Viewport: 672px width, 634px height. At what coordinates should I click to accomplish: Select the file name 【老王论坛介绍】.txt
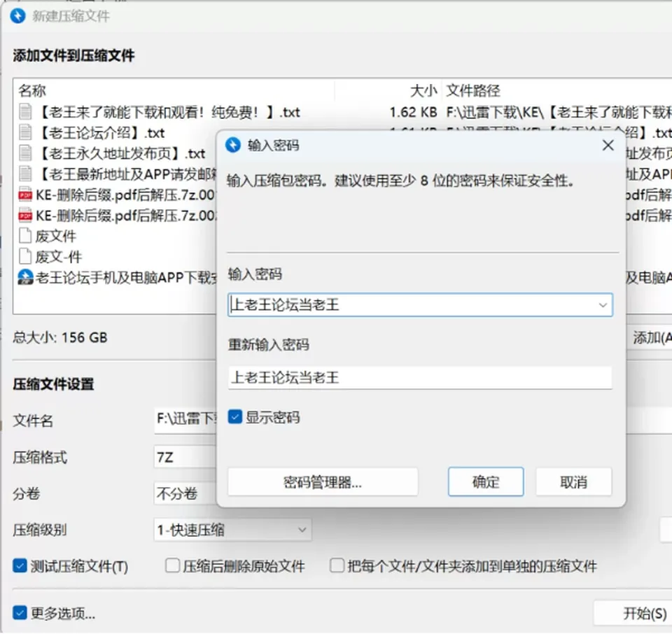click(101, 133)
